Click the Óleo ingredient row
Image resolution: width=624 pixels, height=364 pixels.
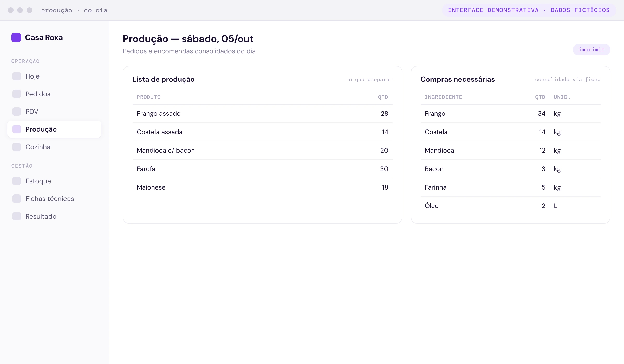point(511,206)
